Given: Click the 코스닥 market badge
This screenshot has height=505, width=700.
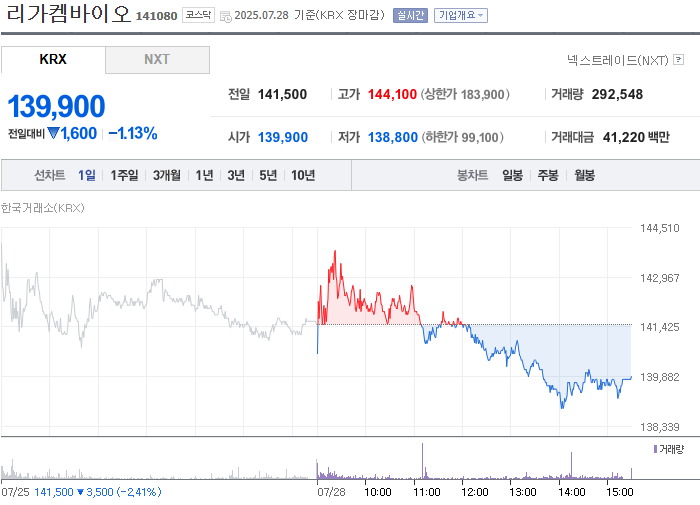Looking at the screenshot, I should [x=198, y=15].
